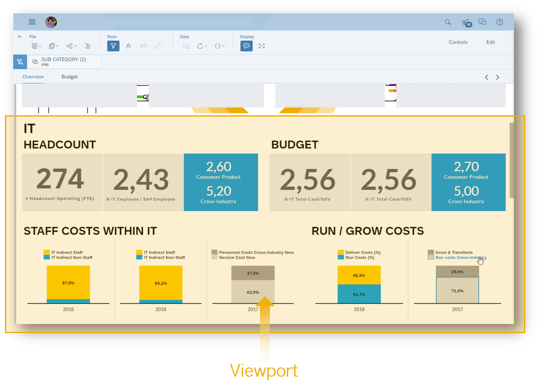Screen dimensions: 541x392
Task: Click the add story filter icon
Action: (20, 62)
